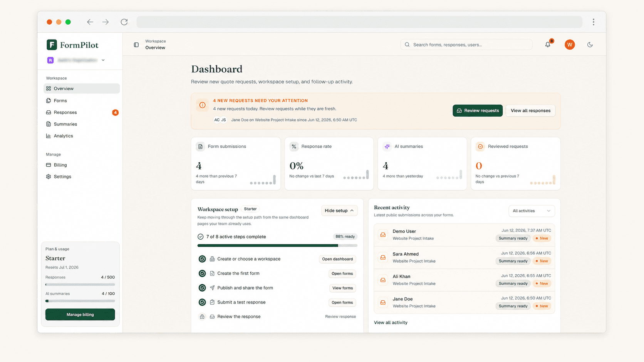
Task: Click the setup progress bar
Action: 277,245
